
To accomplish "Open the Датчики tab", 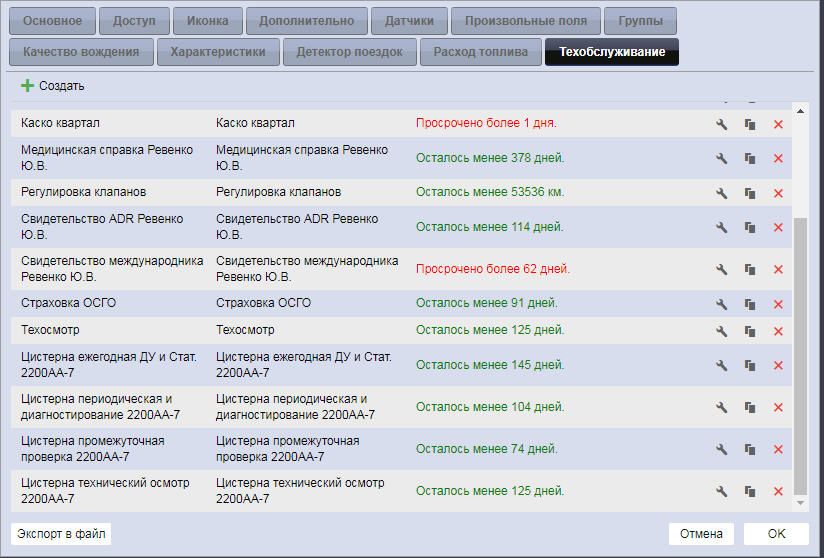I will pos(408,21).
